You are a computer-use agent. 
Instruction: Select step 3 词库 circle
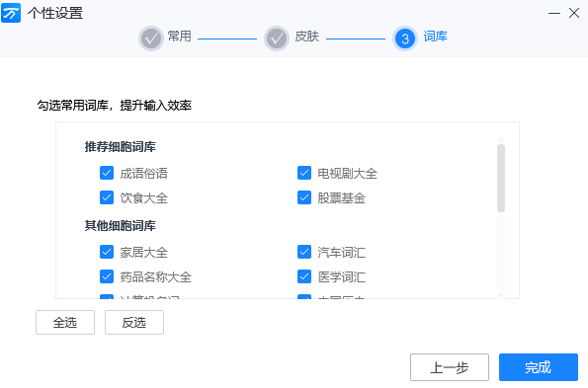point(405,39)
